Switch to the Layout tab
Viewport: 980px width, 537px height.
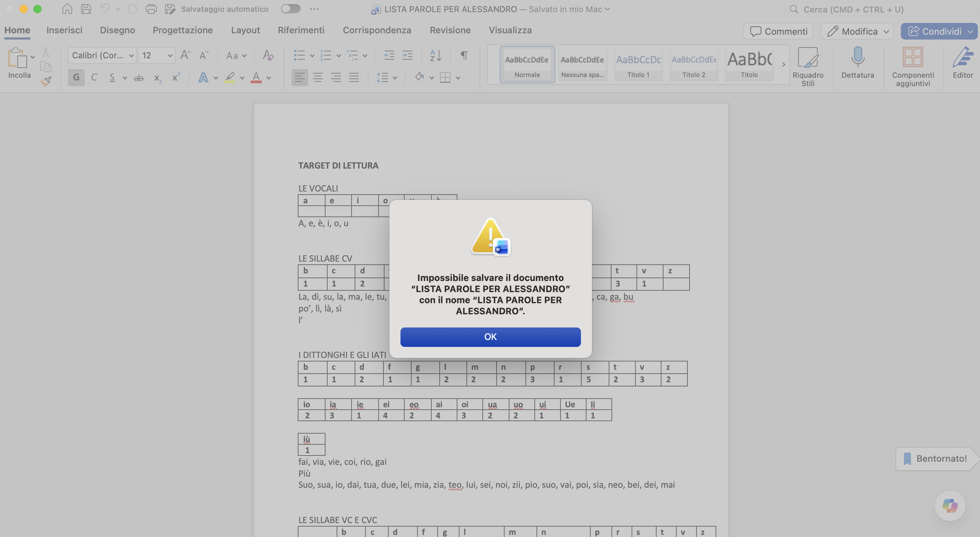pos(245,30)
